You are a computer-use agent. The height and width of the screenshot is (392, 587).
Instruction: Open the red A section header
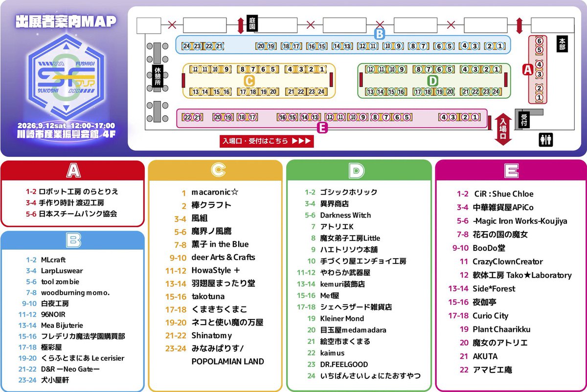tap(73, 170)
